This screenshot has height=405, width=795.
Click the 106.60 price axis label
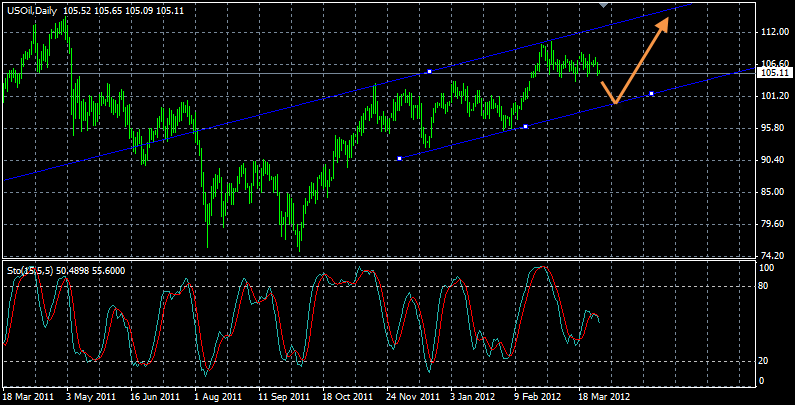click(x=774, y=64)
